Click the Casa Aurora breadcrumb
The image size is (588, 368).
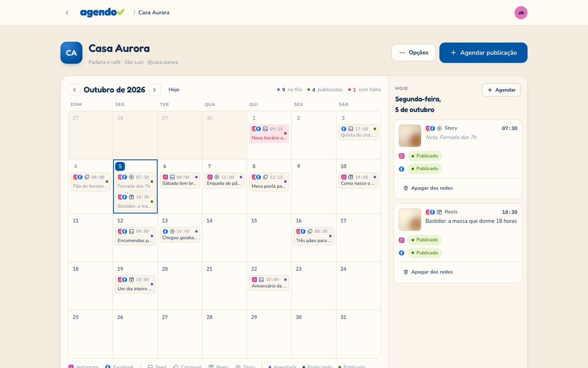[x=154, y=13]
